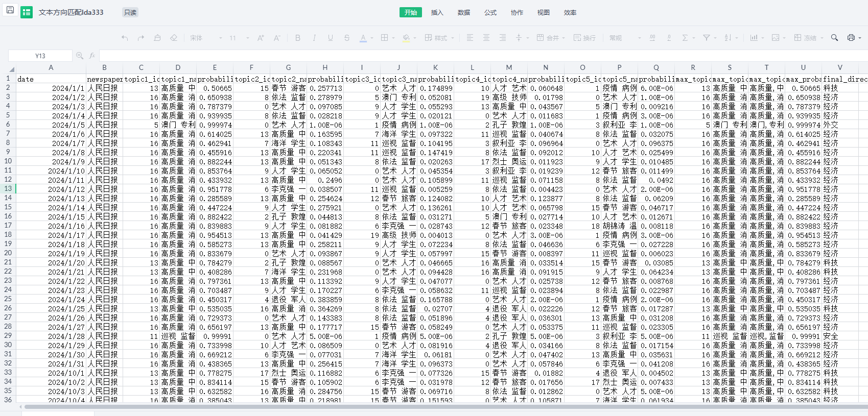Viewport: 868px width, 416px height.
Task: Click the 只读 read-only badge
Action: (x=130, y=12)
